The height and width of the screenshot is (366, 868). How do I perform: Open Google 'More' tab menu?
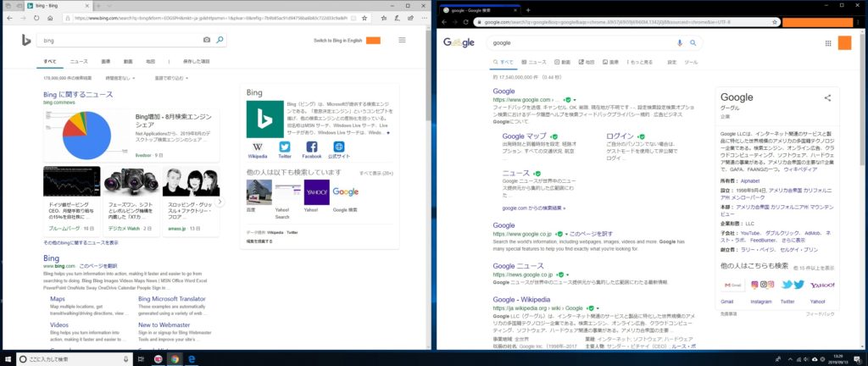(640, 63)
